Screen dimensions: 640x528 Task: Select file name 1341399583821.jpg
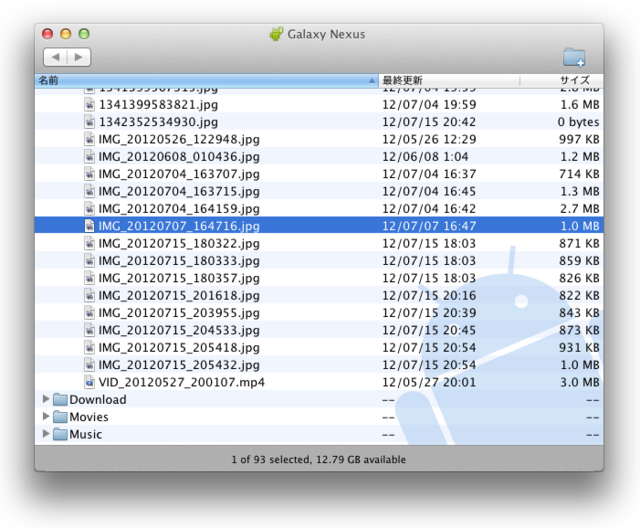click(158, 105)
